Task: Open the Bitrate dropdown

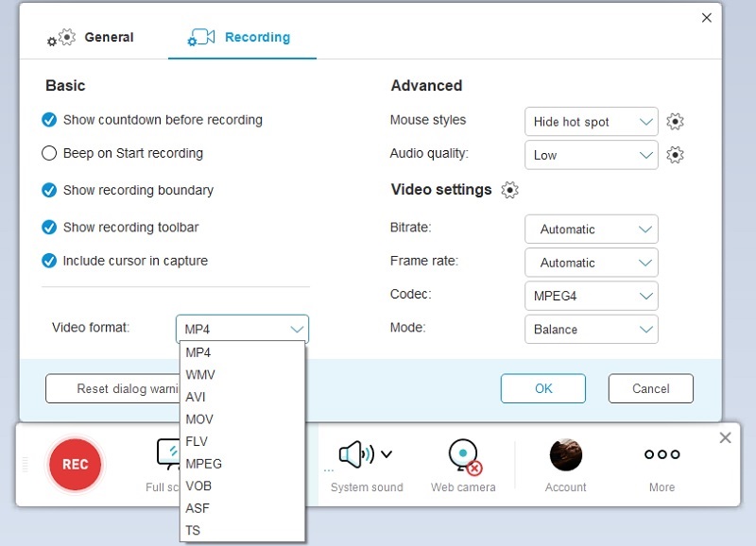Action: (592, 229)
